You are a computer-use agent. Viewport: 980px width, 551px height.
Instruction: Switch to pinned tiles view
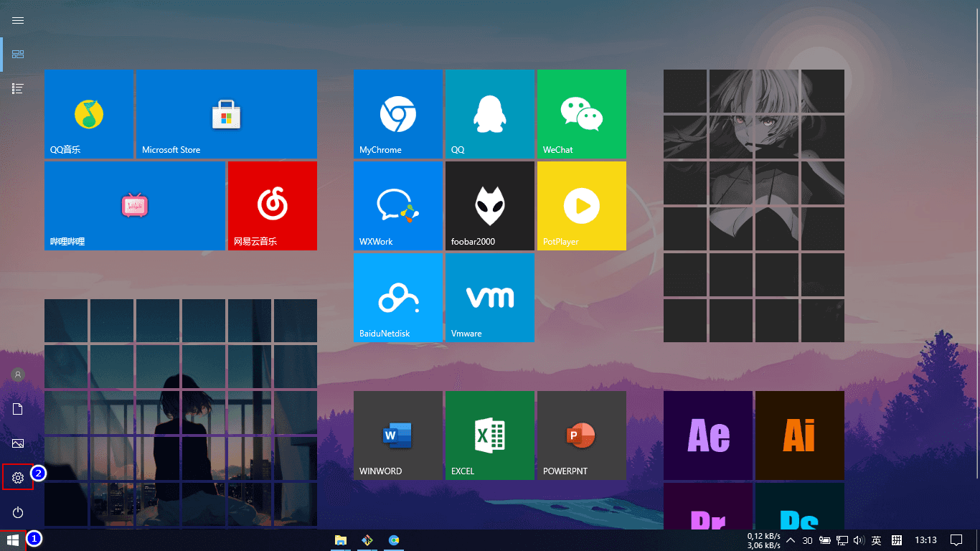(x=18, y=55)
